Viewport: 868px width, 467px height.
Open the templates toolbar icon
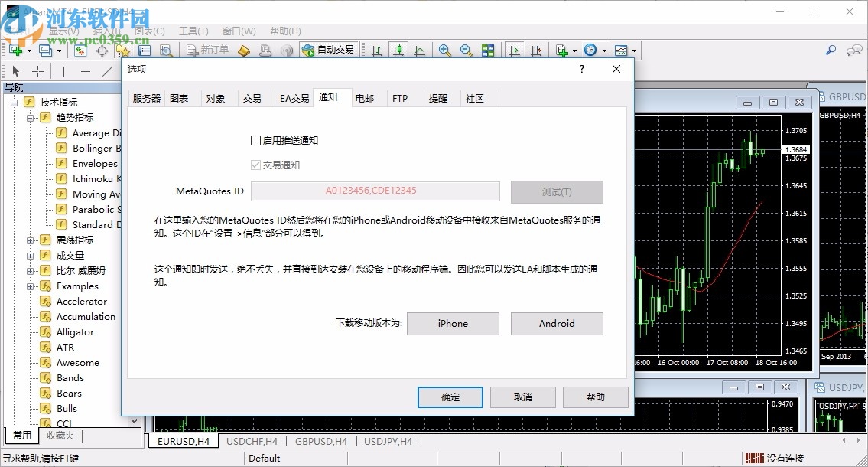pos(621,51)
